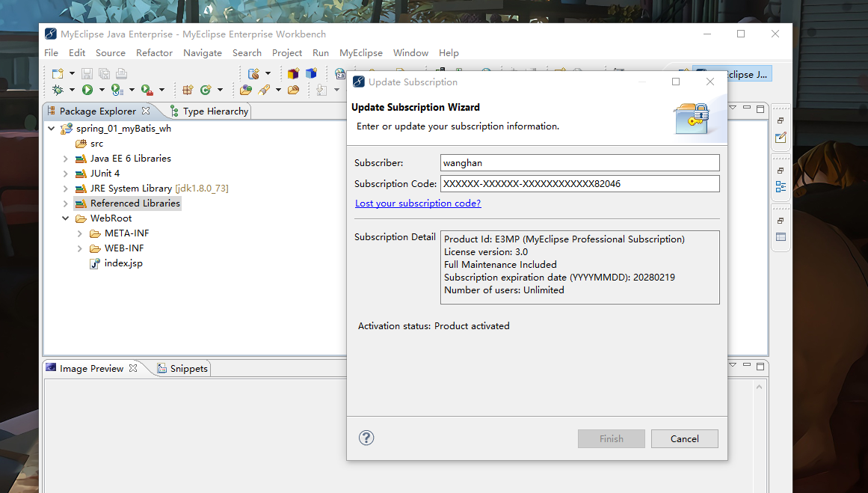The height and width of the screenshot is (493, 868).
Task: Open the Search flashlight dropdown arrow
Action: click(278, 90)
